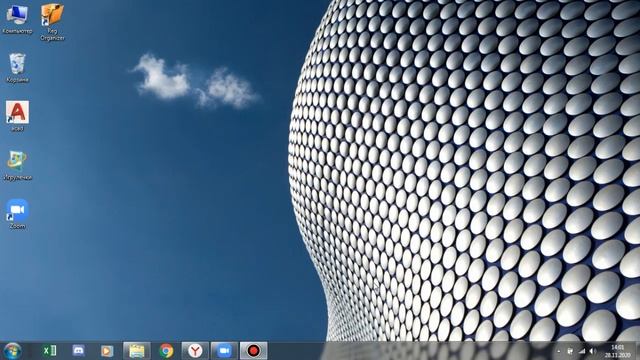Open the Action Center flag icon
This screenshot has width=640, height=360.
pos(570,351)
